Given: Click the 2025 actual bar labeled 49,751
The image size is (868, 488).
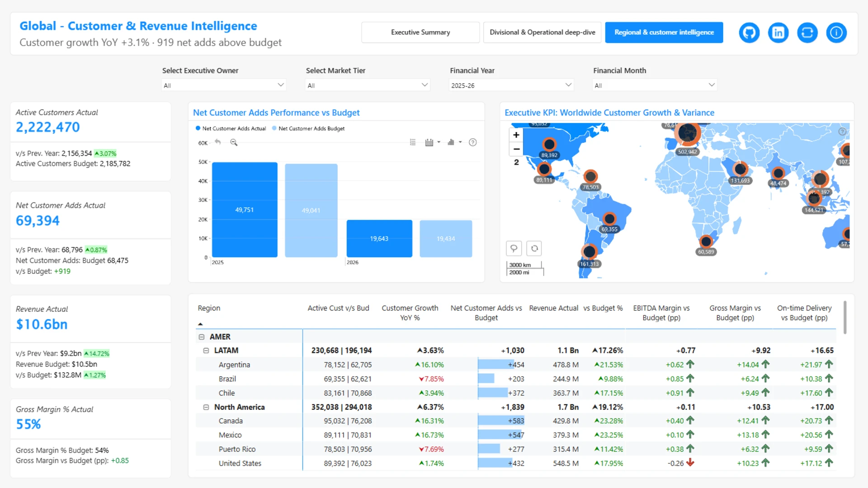Looking at the screenshot, I should 245,210.
